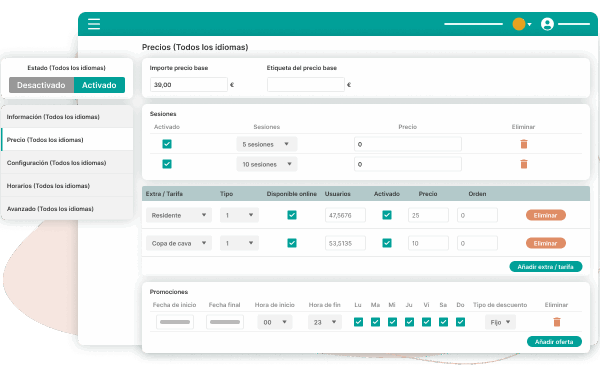
Task: Click Añadir oferta button
Action: [x=554, y=342]
